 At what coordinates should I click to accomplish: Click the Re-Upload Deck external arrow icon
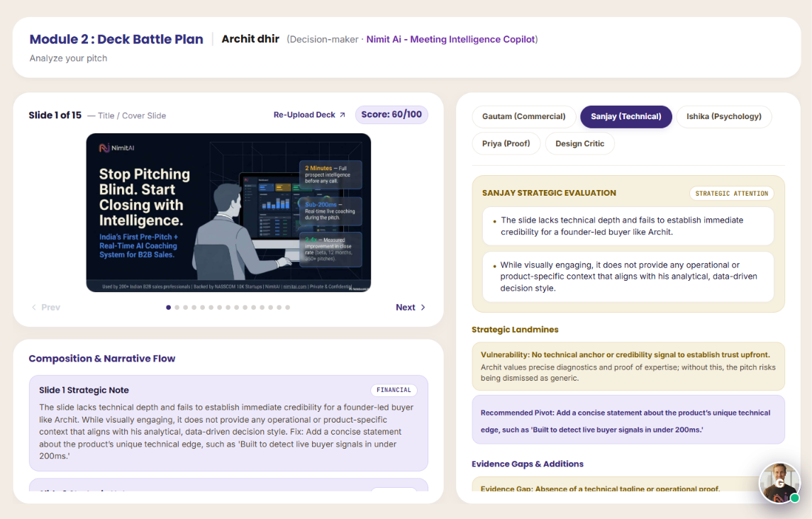[x=343, y=115]
